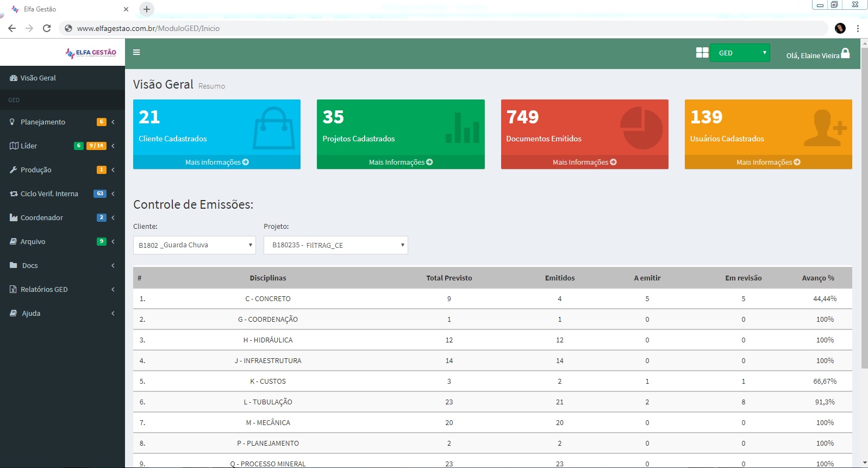Expand the Ciclo Verif. Interna menu
Viewport: 868px width, 468px height.
(49, 194)
